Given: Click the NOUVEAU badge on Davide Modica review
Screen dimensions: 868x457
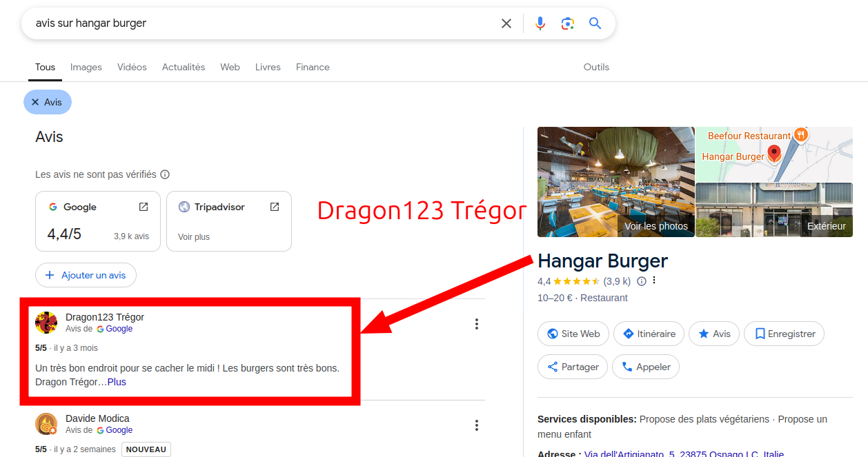Looking at the screenshot, I should 146,449.
